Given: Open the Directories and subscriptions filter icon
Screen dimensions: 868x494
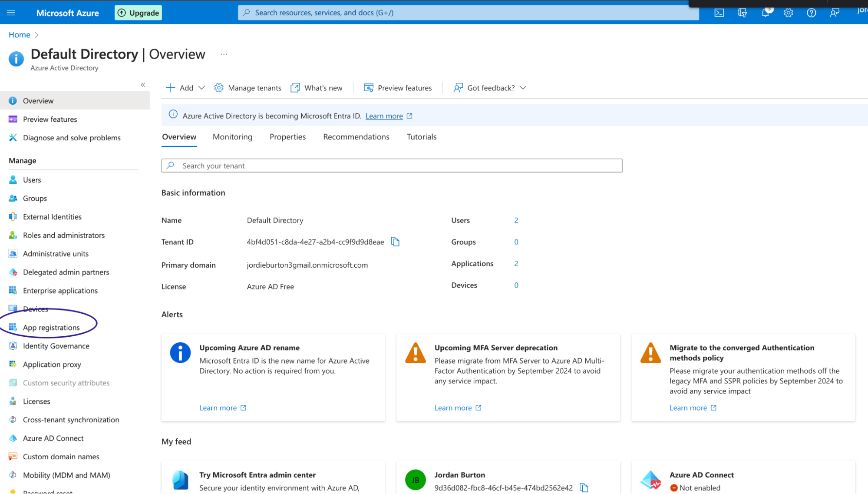Looking at the screenshot, I should tap(742, 13).
